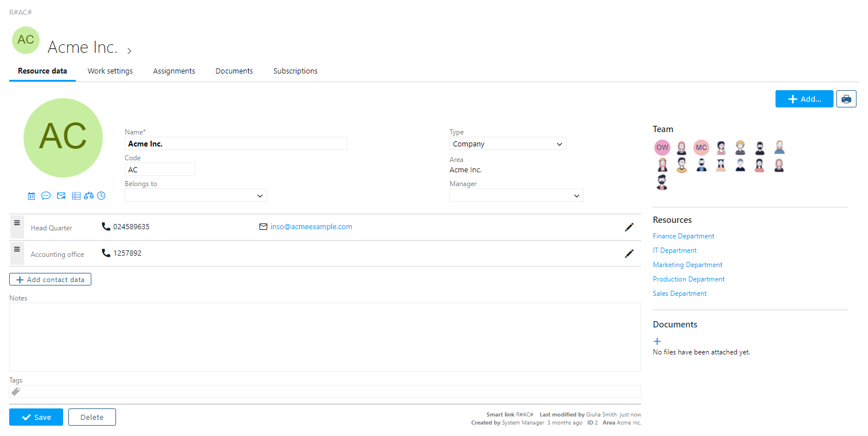This screenshot has height=436, width=868.
Task: Open the Marketing Department resource link
Action: [x=688, y=265]
